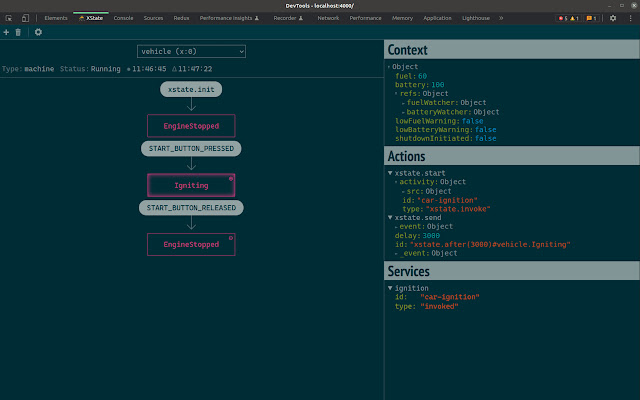The width and height of the screenshot is (640, 400).
Task: Expand the src Object node
Action: [403, 191]
